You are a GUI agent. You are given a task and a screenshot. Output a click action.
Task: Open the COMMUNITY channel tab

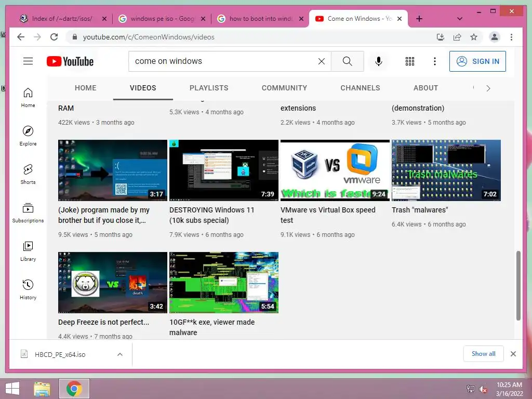coord(284,88)
